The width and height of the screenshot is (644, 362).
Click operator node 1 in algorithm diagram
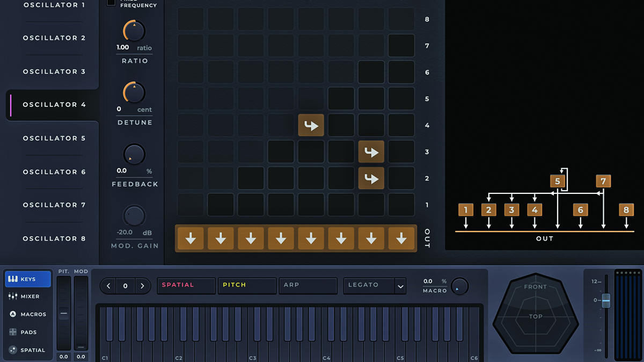(x=466, y=210)
